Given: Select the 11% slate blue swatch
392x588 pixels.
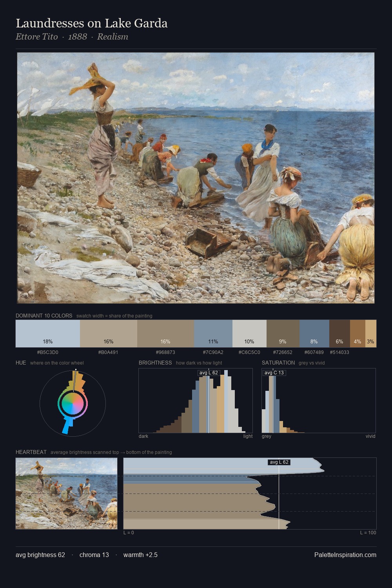Looking at the screenshot, I should [213, 334].
